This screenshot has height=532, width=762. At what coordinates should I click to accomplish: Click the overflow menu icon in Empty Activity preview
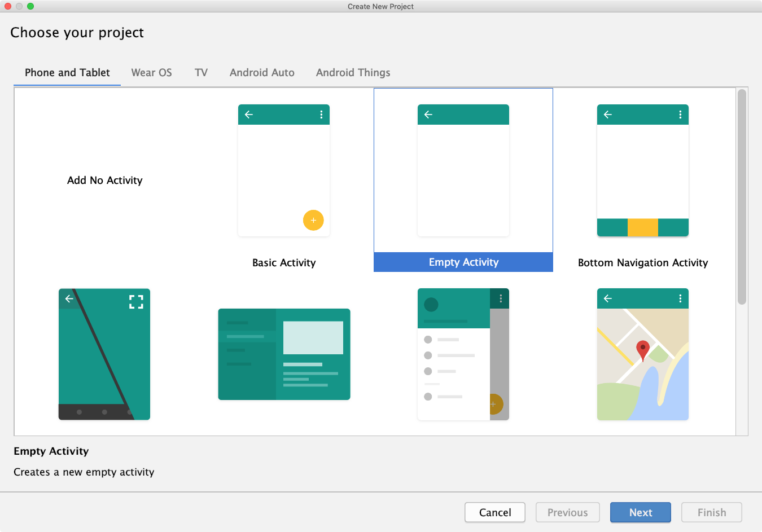pos(500,115)
